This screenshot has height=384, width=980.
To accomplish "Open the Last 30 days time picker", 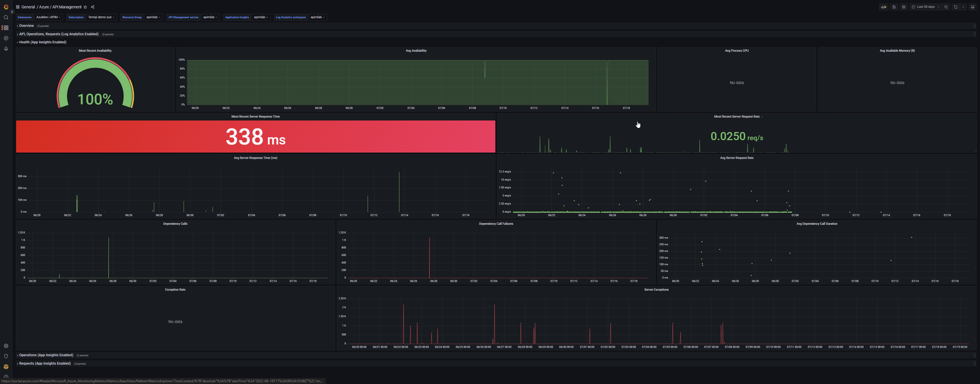I will pyautogui.click(x=926, y=7).
